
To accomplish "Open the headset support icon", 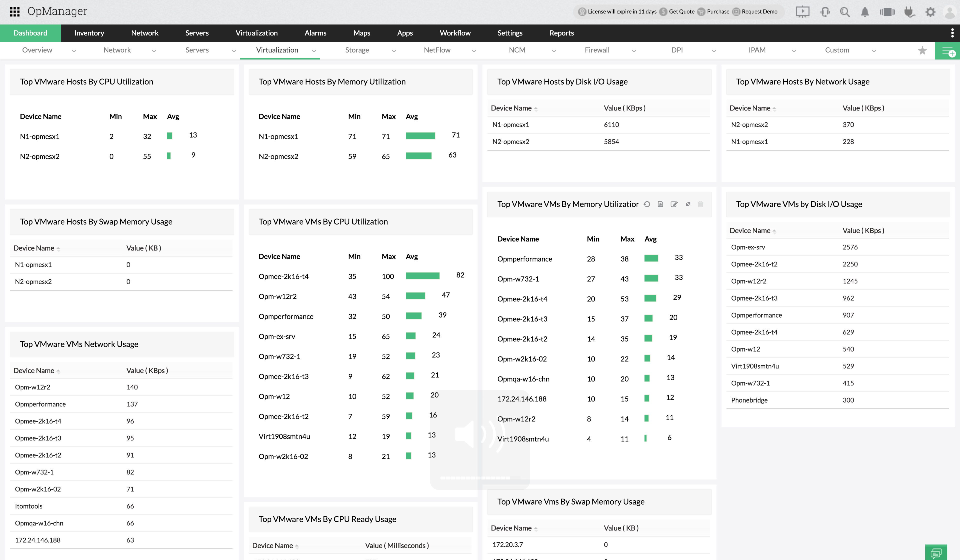I will 825,12.
